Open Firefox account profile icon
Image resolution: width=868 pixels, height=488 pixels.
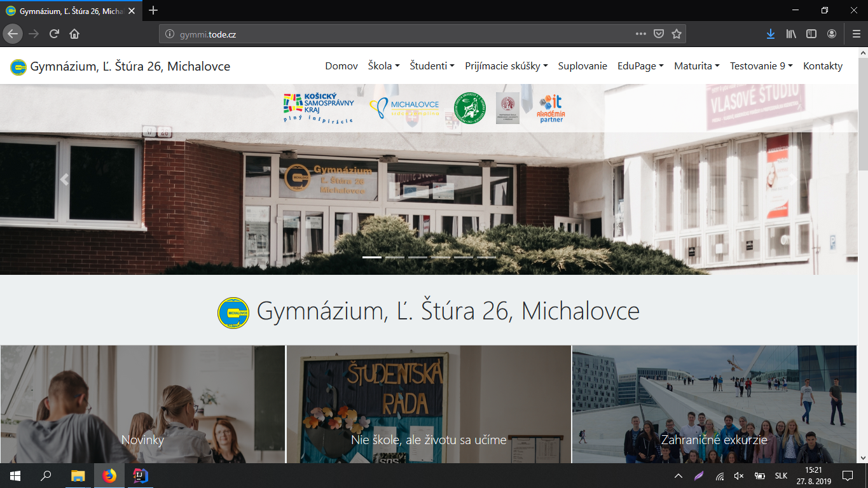tap(832, 34)
